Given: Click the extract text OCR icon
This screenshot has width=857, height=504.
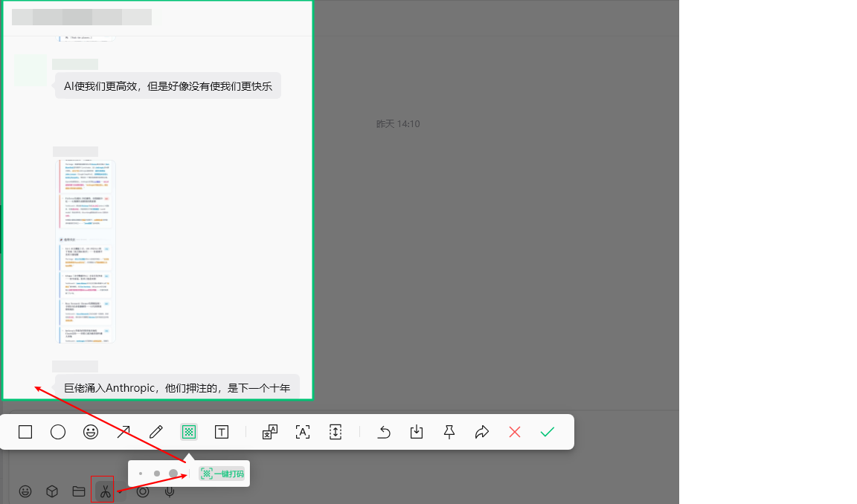Looking at the screenshot, I should pyautogui.click(x=303, y=432).
